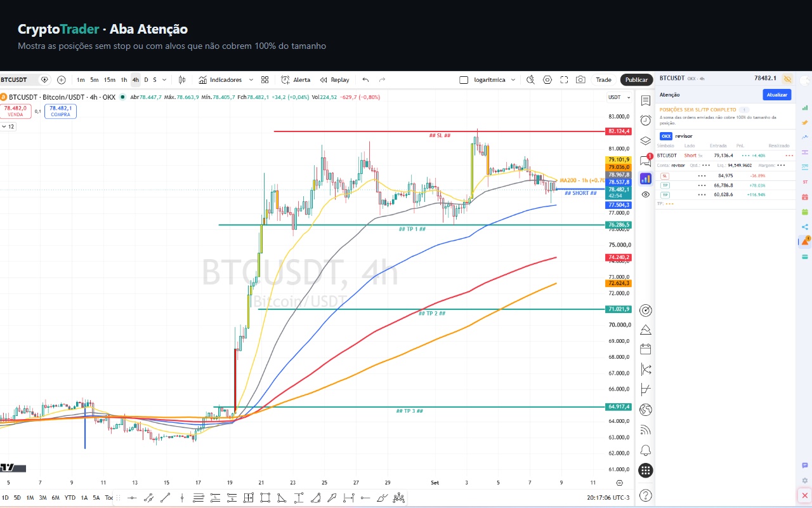
Task: Open the help question mark icon
Action: coord(646,495)
